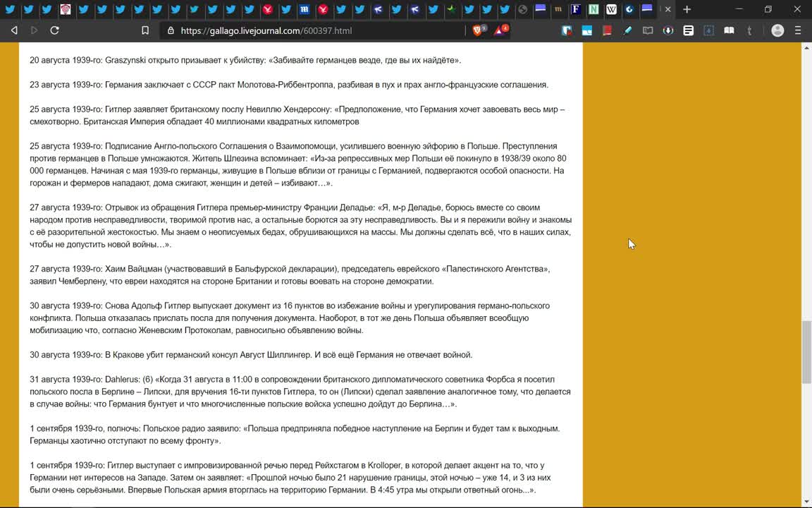Image resolution: width=812 pixels, height=508 pixels.
Task: Click the text '31 августа 1939-го: Dahlerus'
Action: coord(85,380)
